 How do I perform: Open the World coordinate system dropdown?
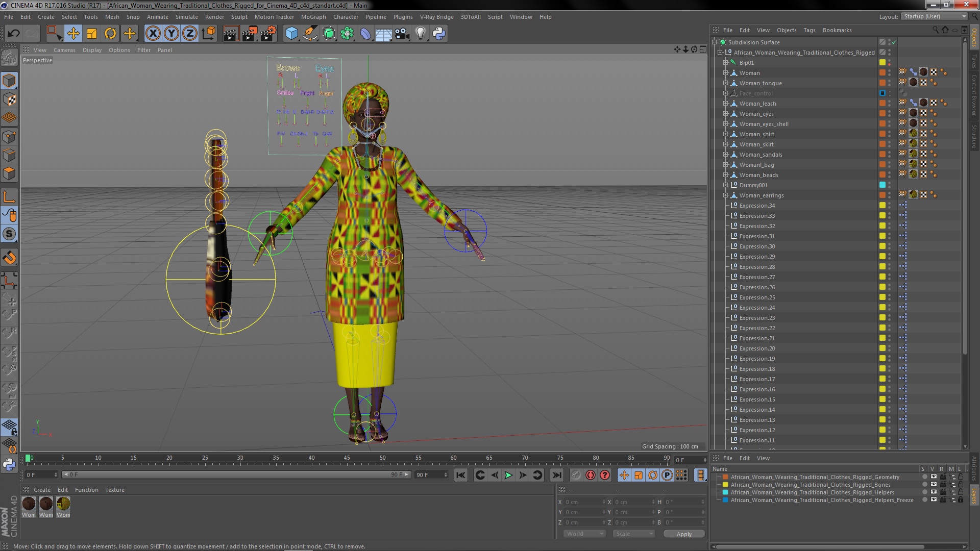584,534
